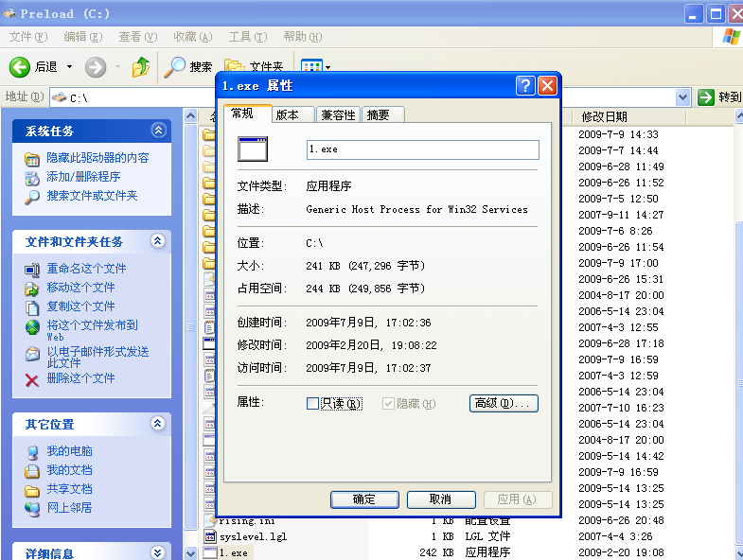The width and height of the screenshot is (743, 560).
Task: Click the green Go arrow icon
Action: 705,97
